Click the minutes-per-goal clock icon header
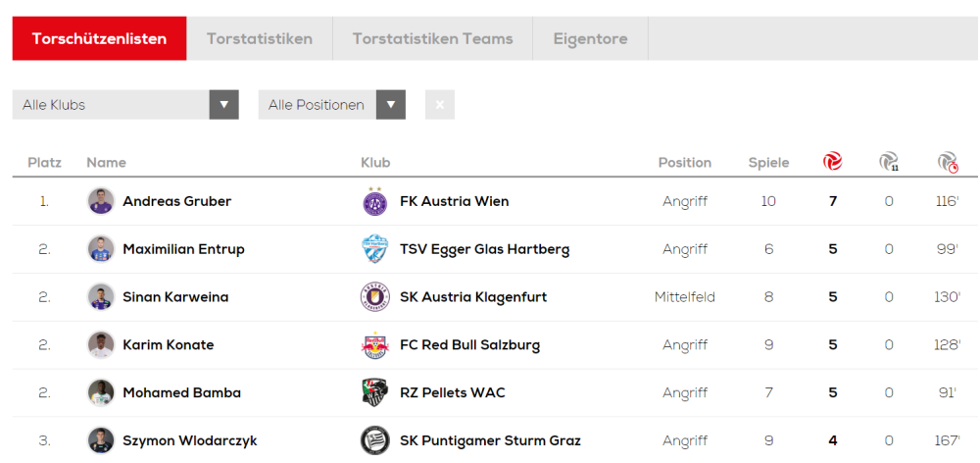980x463 pixels. coord(947,162)
